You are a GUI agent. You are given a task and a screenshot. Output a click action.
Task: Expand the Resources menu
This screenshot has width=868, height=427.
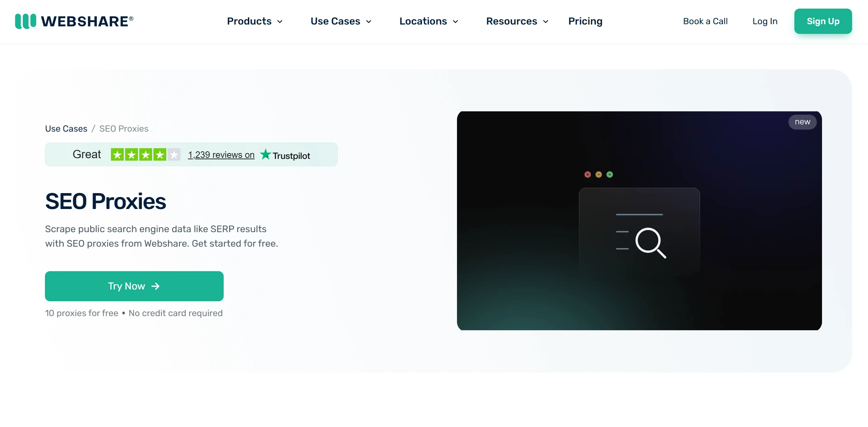517,21
